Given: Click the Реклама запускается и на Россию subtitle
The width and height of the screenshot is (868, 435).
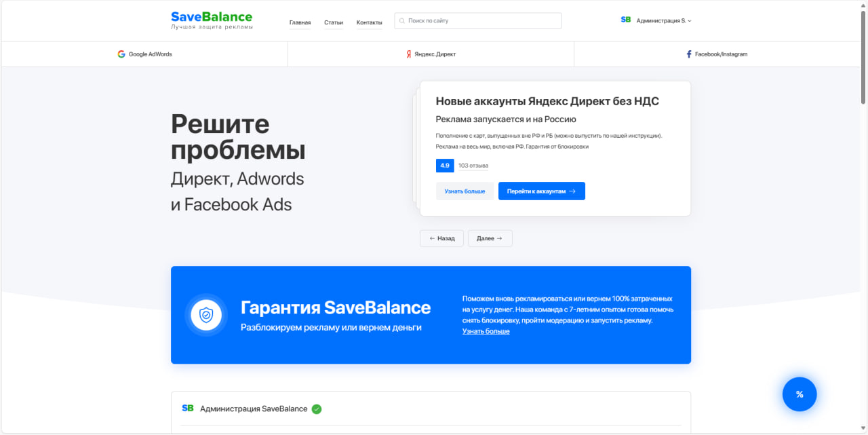Looking at the screenshot, I should click(506, 119).
